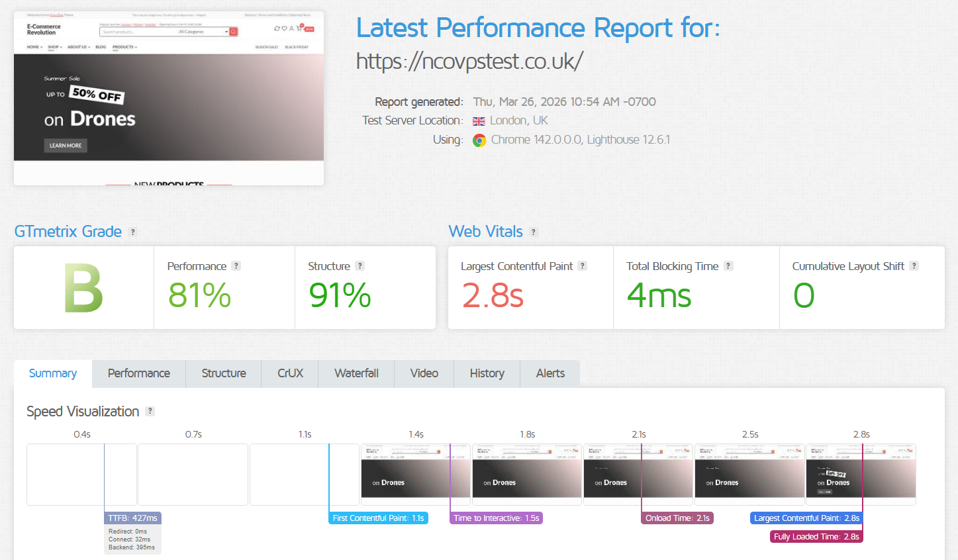Click the Time to Interactive 1.5s marker
This screenshot has height=560, width=958.
(x=497, y=518)
